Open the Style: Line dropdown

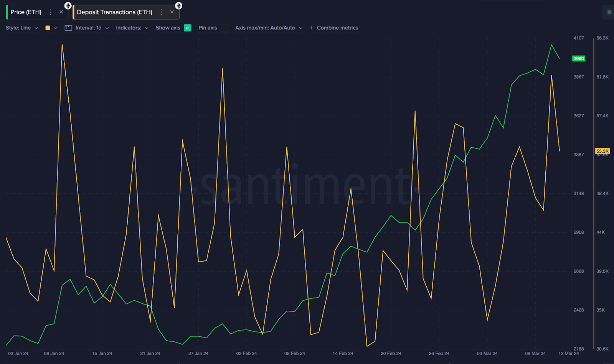pos(22,28)
